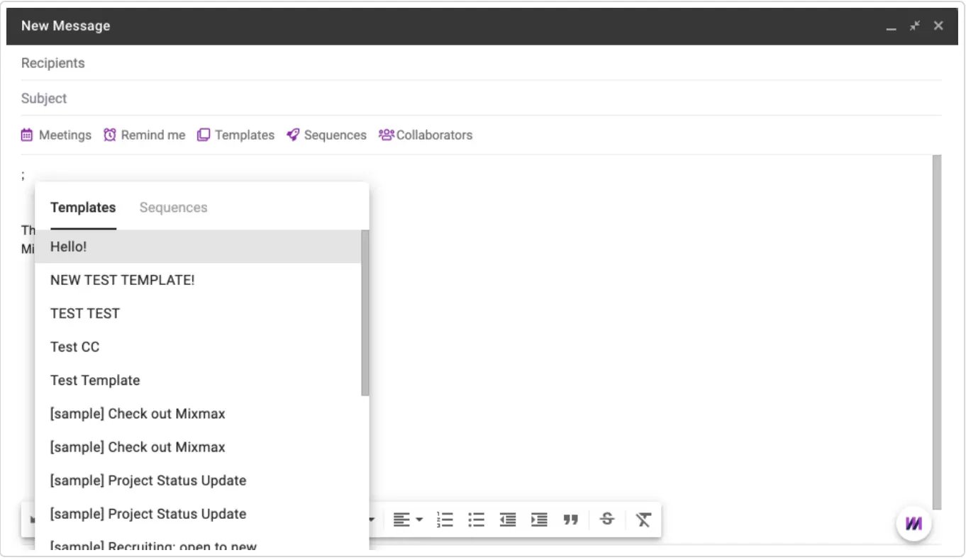Screen dimensions: 966x560
Task: Close the New Message window
Action: click(938, 26)
